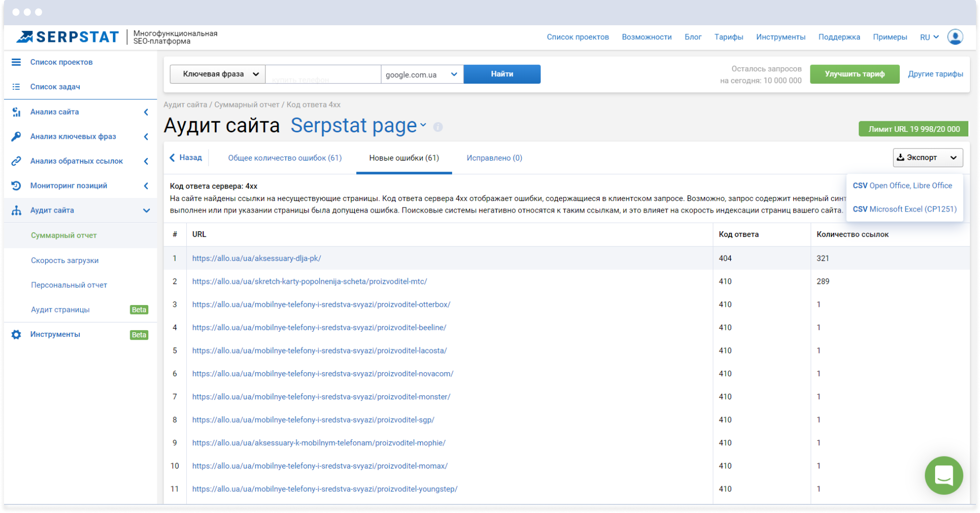Click the chain link icon for backlinks analysis
Screen dimensions: 980x513
pos(16,161)
